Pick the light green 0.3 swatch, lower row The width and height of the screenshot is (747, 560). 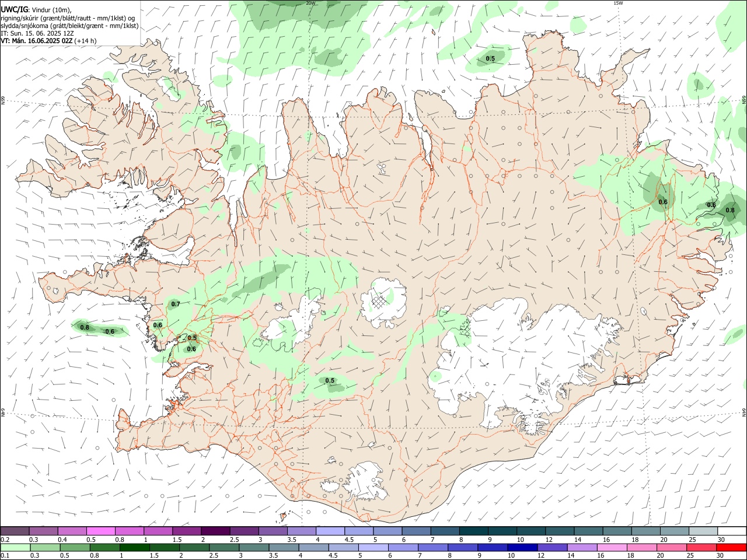tap(46, 547)
